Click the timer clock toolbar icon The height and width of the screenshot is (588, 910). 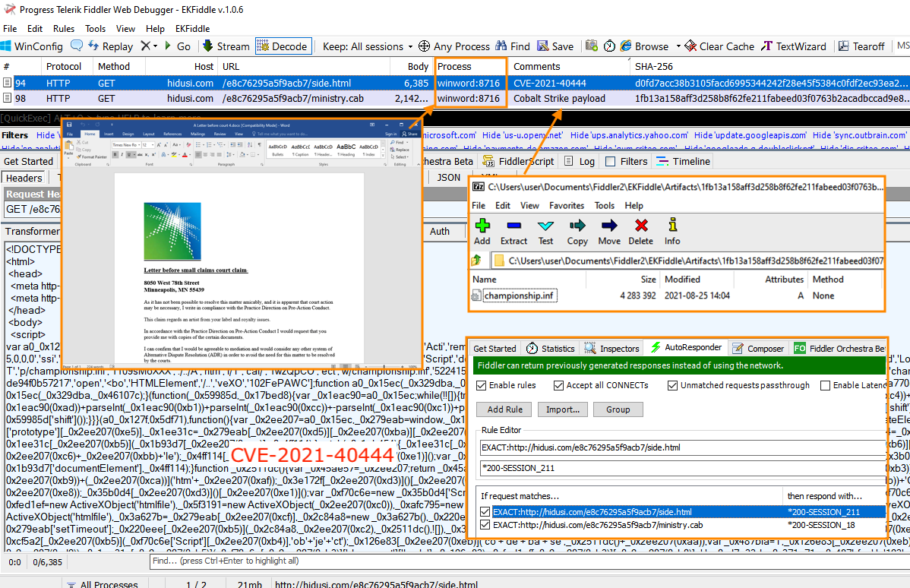pos(609,46)
